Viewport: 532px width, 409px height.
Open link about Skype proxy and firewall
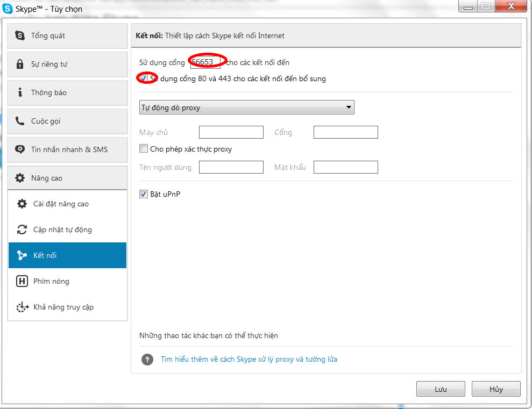coord(249,359)
